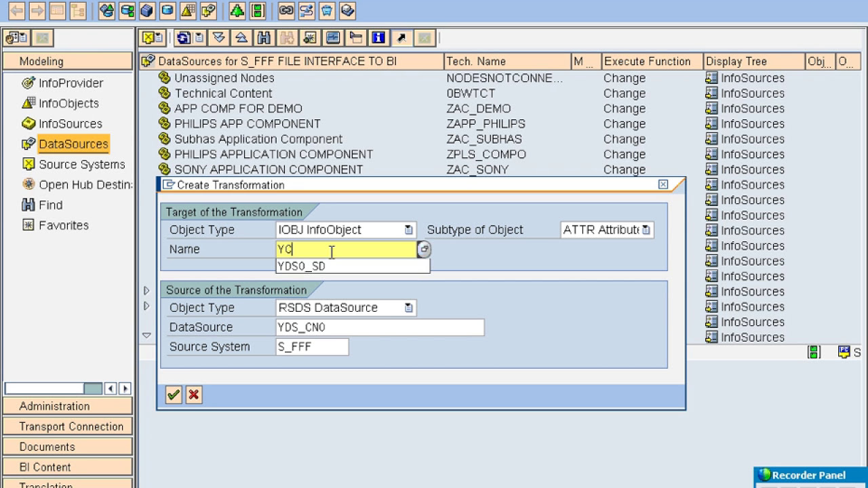Image resolution: width=868 pixels, height=488 pixels.
Task: Click the Source System field S_FFF
Action: [312, 347]
